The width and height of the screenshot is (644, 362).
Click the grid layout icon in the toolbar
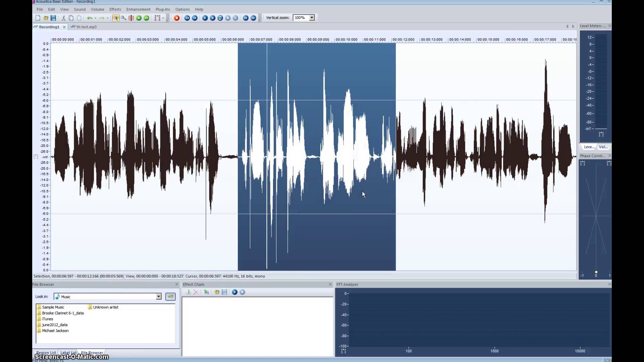[157, 18]
